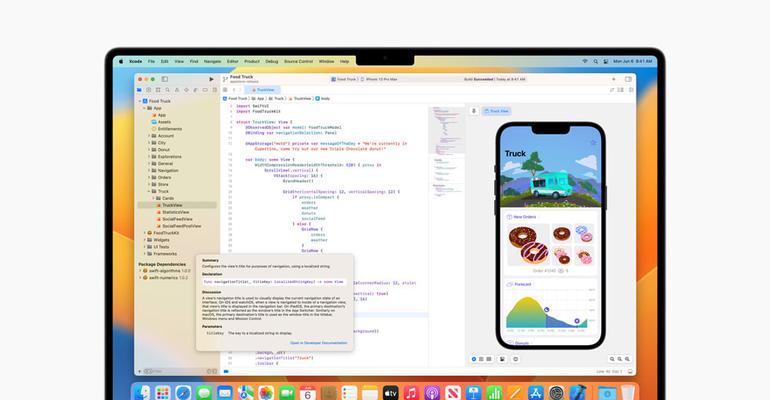
Task: Collapse the Food Truck project root
Action: [139, 101]
